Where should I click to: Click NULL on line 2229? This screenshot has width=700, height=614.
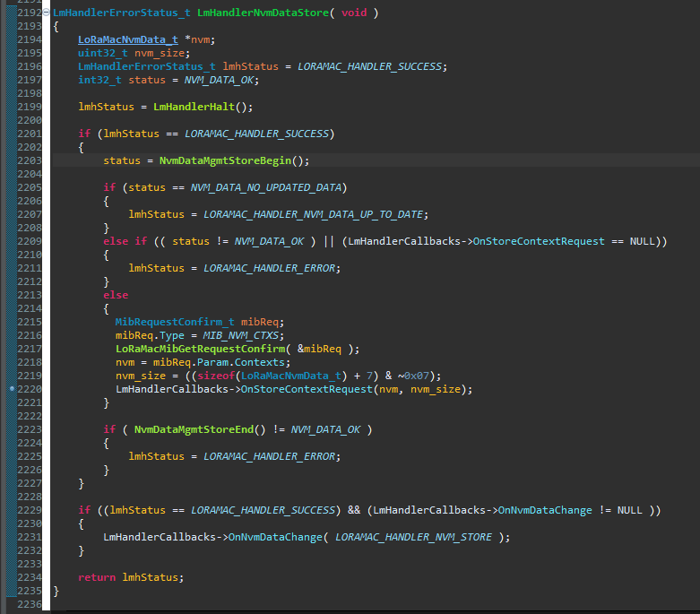pos(629,510)
